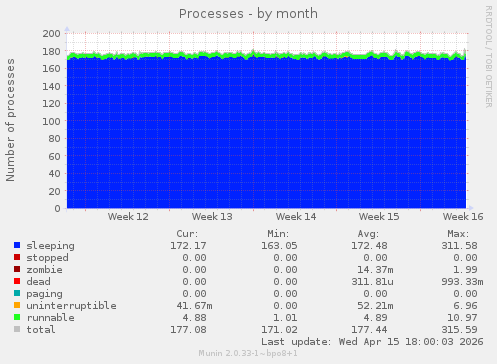Select the 'zombie' legend label
Screen dimensions: 497x364
click(44, 270)
